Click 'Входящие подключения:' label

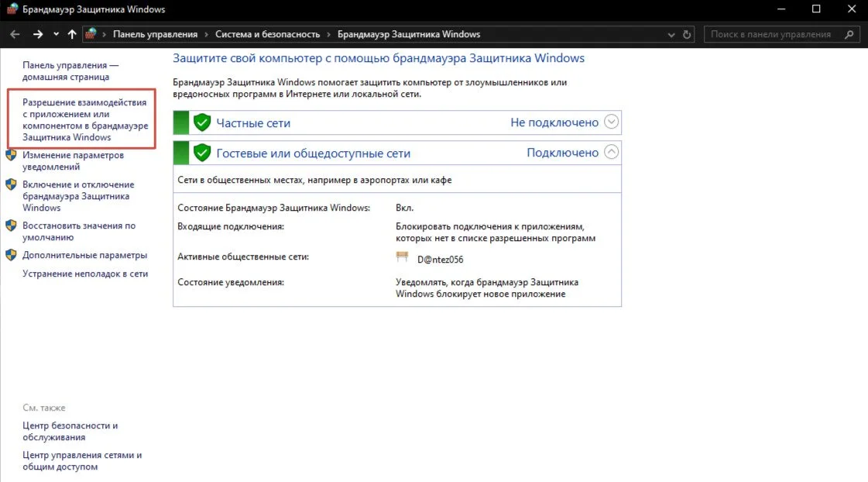231,226
